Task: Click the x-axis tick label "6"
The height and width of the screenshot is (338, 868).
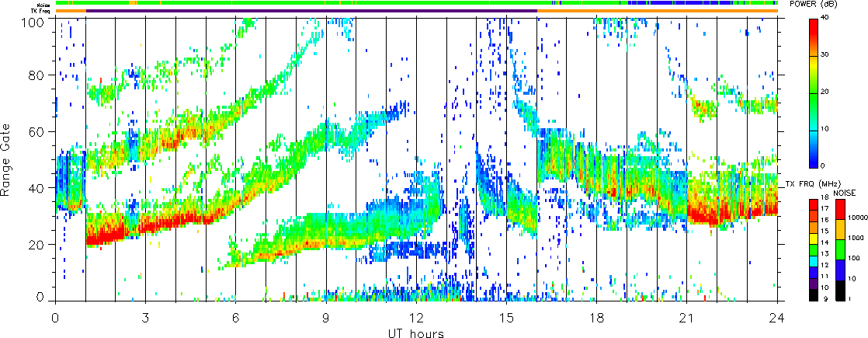Action: click(x=235, y=319)
